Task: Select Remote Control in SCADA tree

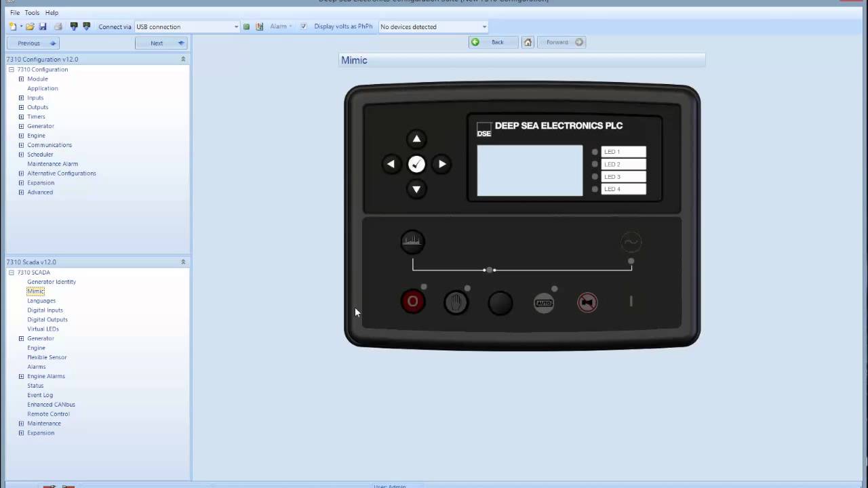Action: 48,414
